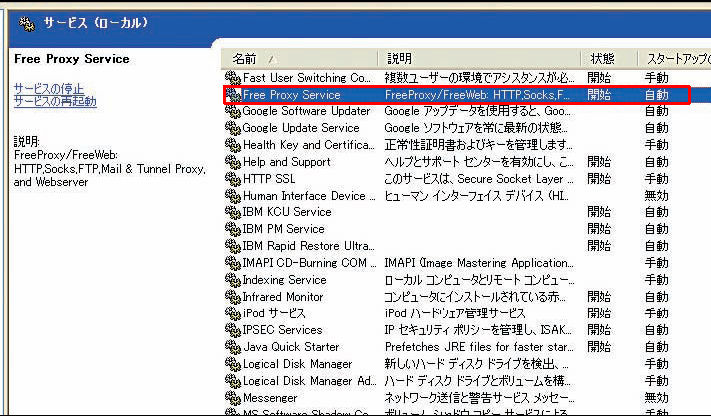Click description 'FreeProxy/FreeWeb: HTTP,Socks,F...' in list
This screenshot has width=711, height=416.
[x=477, y=95]
